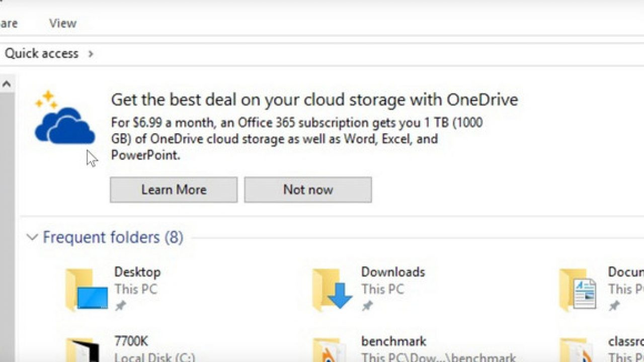This screenshot has width=644, height=362.
Task: Click the pin icon under Downloads
Action: point(367,306)
